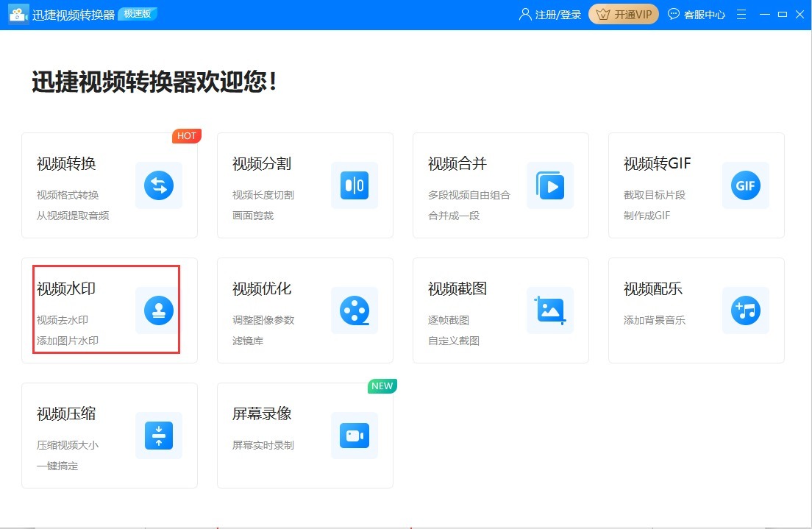This screenshot has height=529, width=812.
Task: Click the 从视频提取音频 description text
Action: coord(73,216)
